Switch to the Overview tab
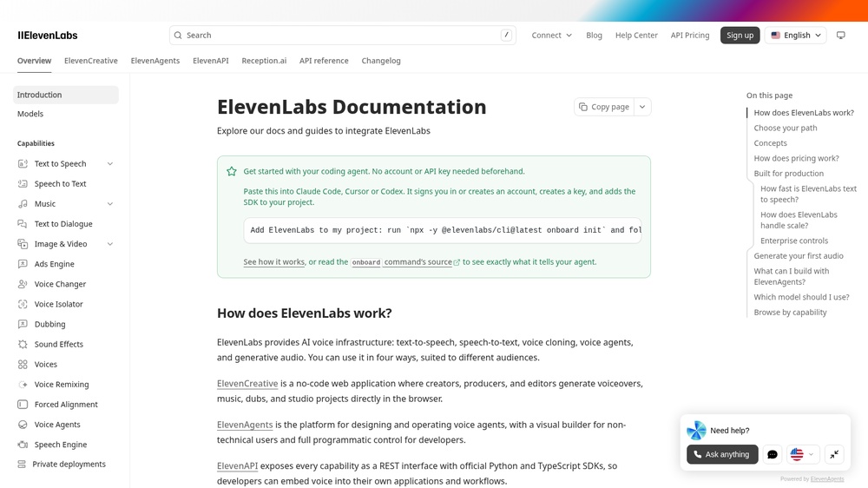 pyautogui.click(x=35, y=61)
